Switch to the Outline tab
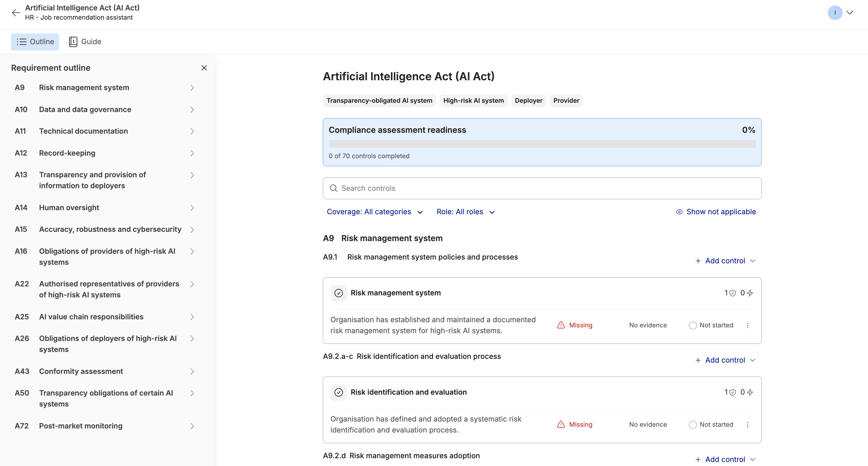The width and height of the screenshot is (868, 466). pos(35,42)
